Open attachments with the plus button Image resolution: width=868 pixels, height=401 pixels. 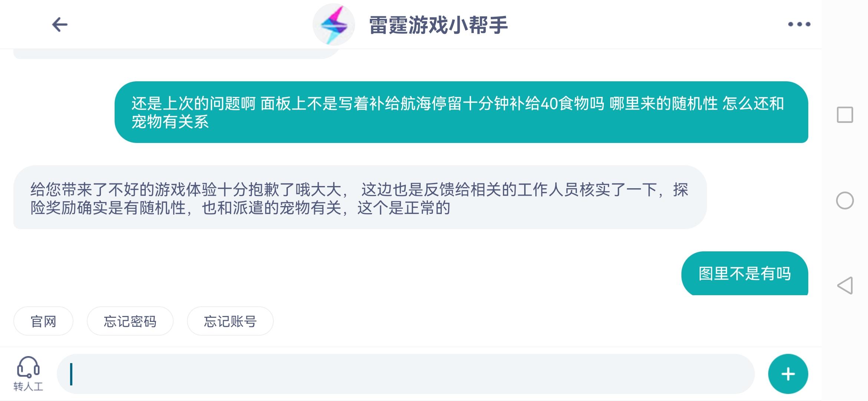coord(788,374)
